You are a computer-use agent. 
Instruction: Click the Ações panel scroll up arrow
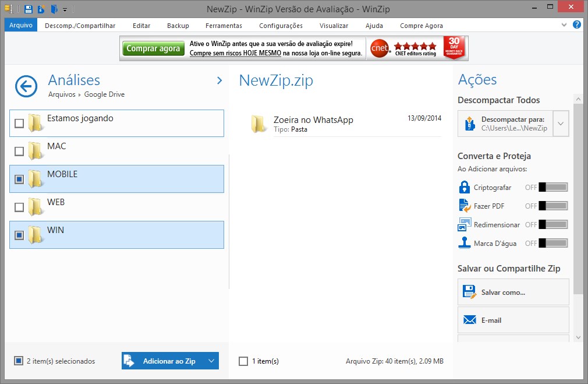coord(578,99)
